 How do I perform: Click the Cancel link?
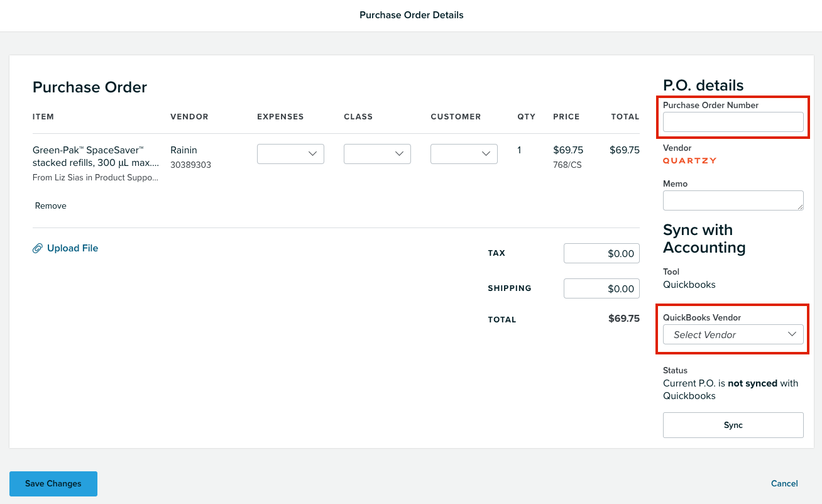click(784, 483)
